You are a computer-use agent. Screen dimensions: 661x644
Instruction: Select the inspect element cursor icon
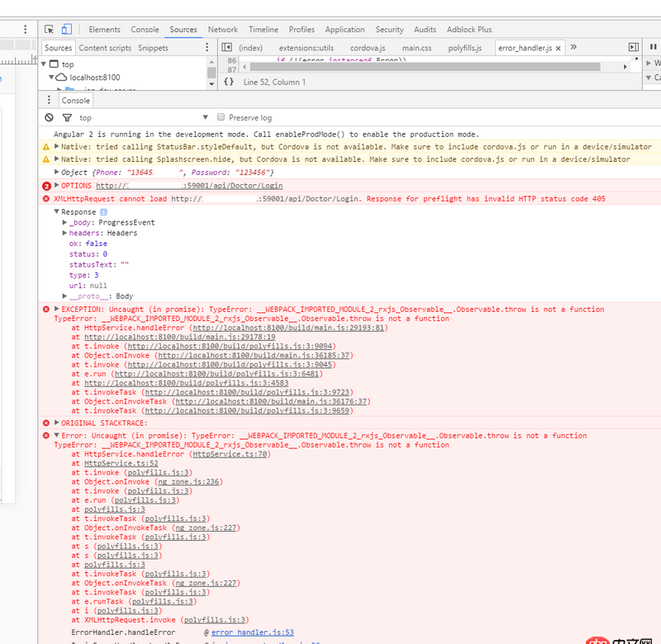pos(50,28)
